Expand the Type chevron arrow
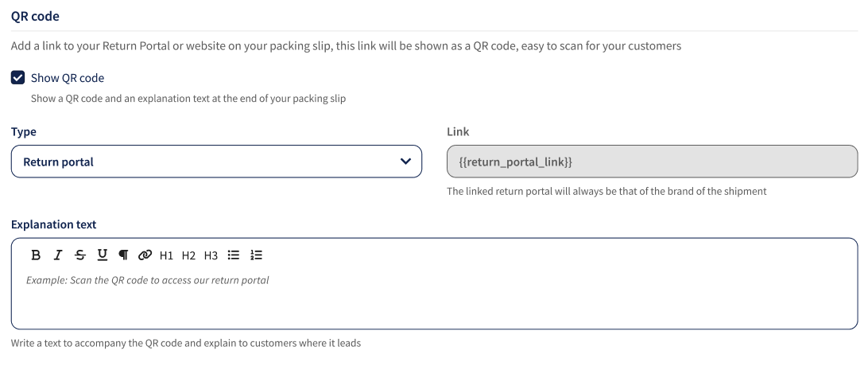 pyautogui.click(x=405, y=162)
